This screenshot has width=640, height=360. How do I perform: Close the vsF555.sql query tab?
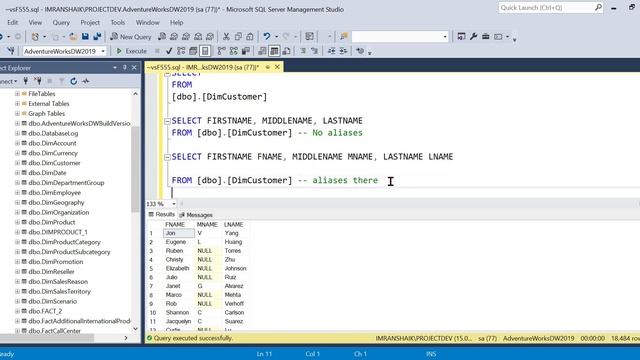click(x=277, y=67)
